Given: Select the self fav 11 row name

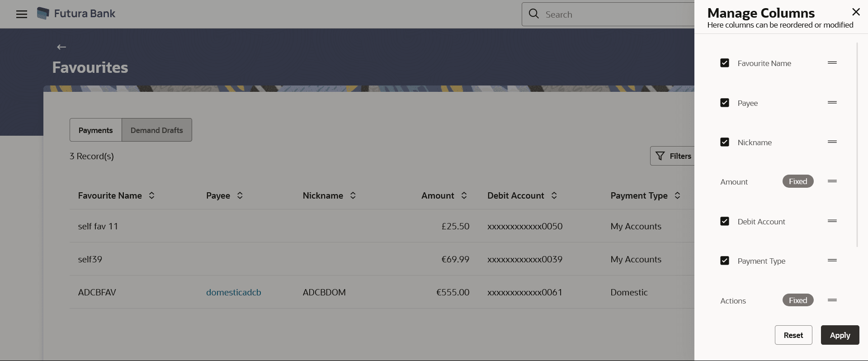Looking at the screenshot, I should [x=98, y=226].
